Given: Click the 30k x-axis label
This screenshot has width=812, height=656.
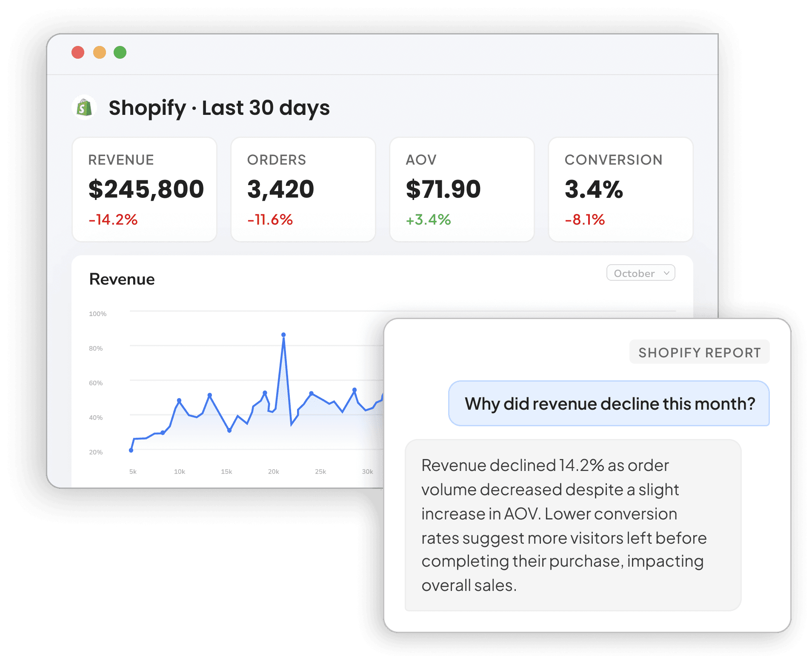Looking at the screenshot, I should tap(367, 471).
